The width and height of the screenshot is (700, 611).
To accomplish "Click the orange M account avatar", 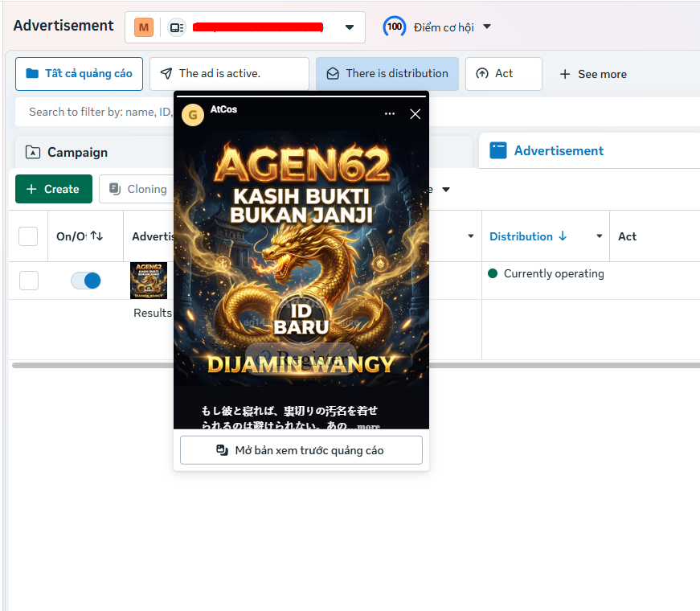I will tap(144, 27).
